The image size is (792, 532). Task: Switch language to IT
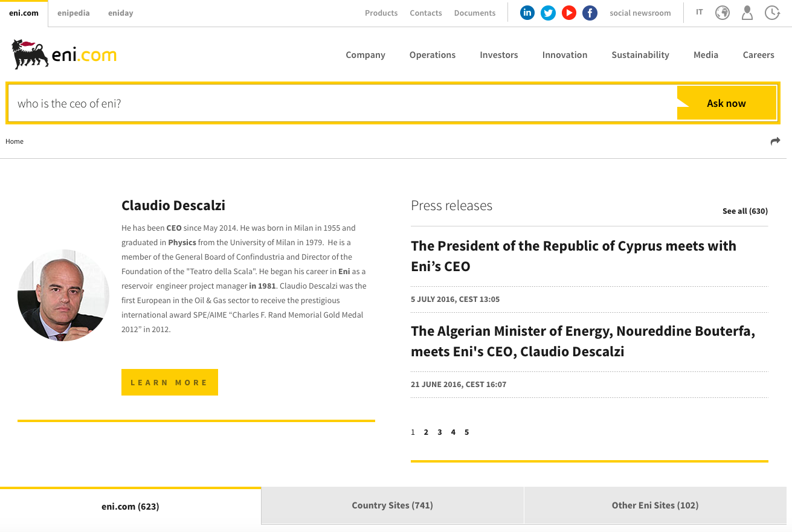(x=700, y=12)
